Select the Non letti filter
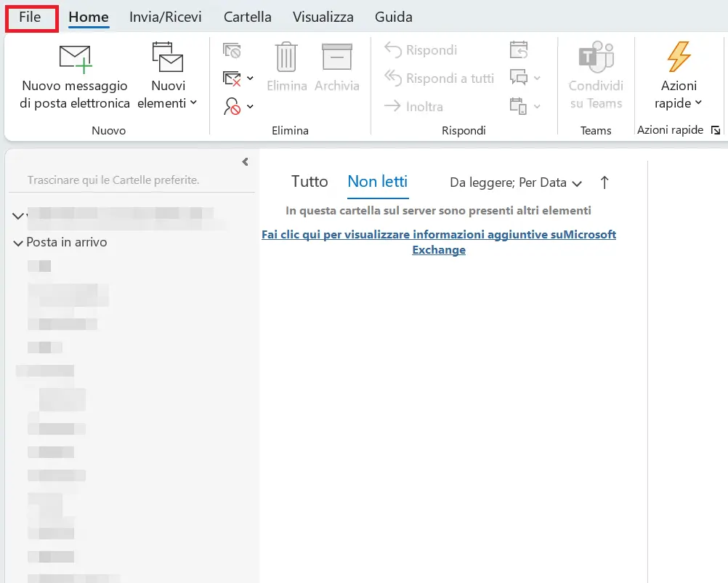The image size is (728, 583). 378,182
